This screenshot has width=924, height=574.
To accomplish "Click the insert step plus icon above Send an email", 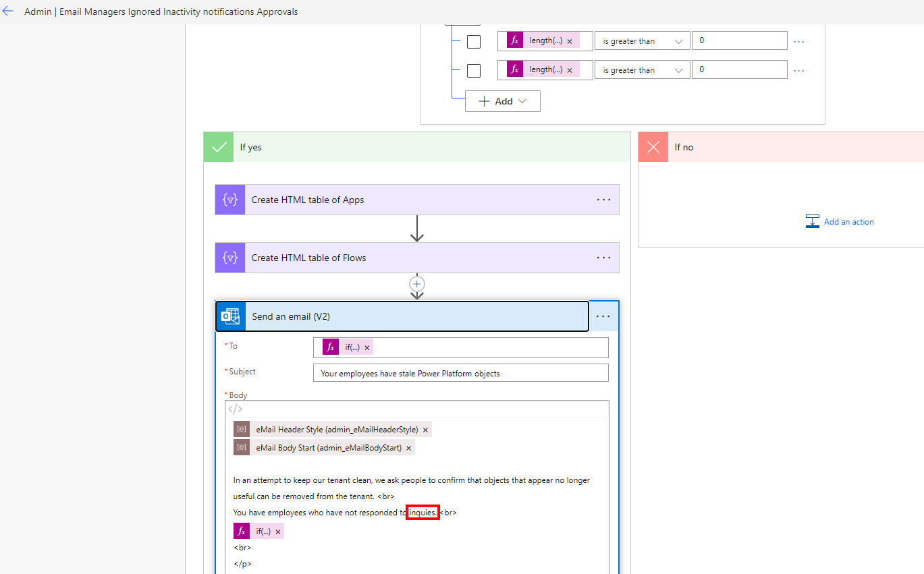I will pos(416,284).
